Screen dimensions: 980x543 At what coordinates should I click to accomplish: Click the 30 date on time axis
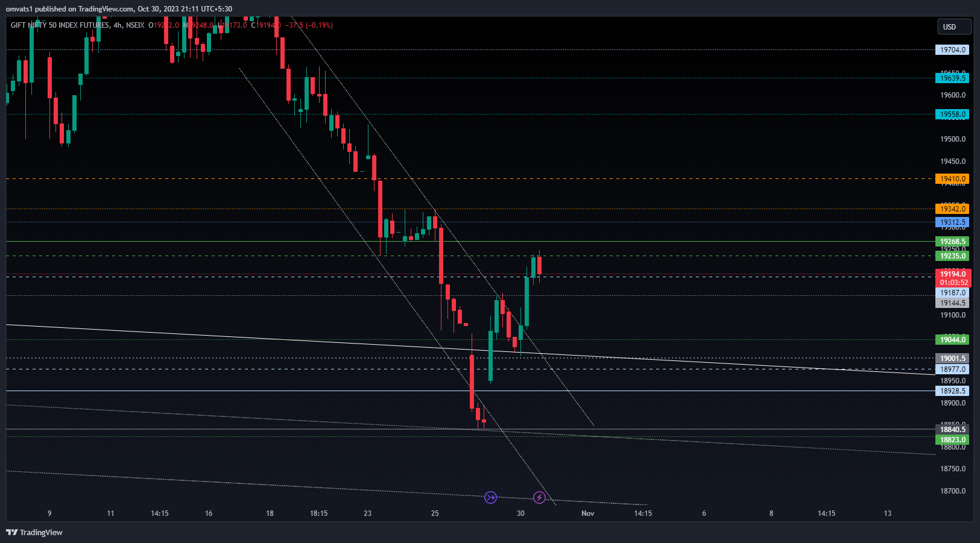(520, 513)
